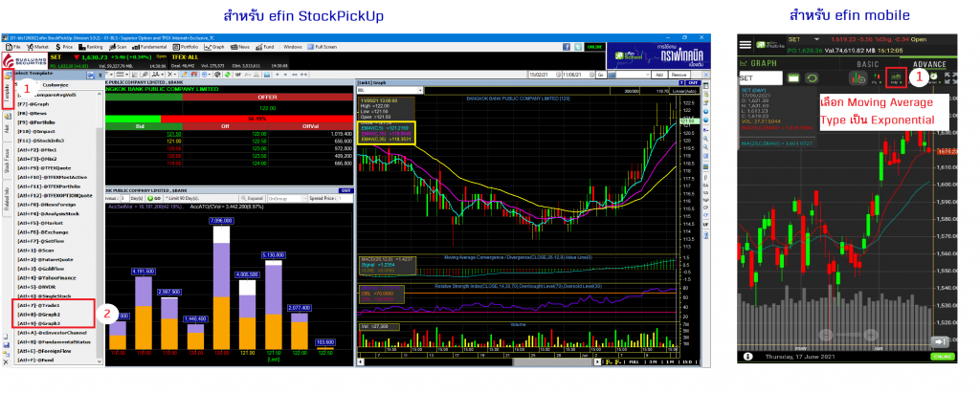Select the [Alt+F9]-@TFEXQuote template

tap(44, 168)
